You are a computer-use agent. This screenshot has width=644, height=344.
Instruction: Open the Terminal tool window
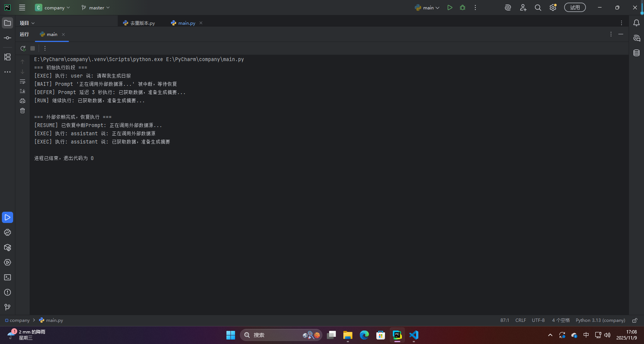7,277
